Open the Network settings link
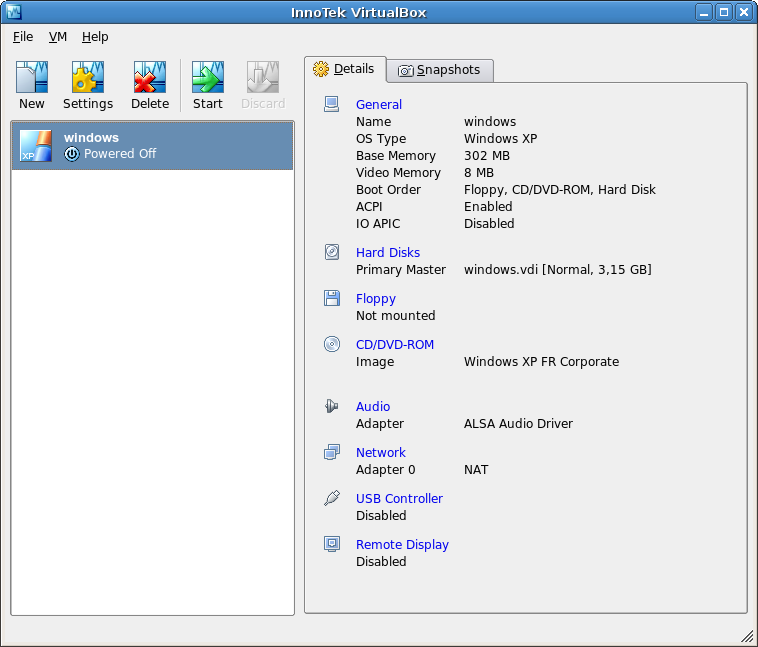This screenshot has height=647, width=758. (x=380, y=452)
